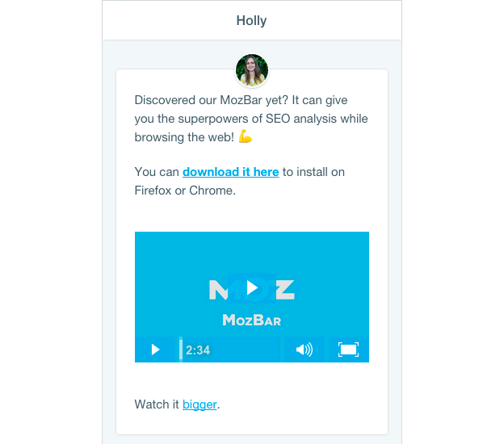Start the MozBar video using the center play overlay
This screenshot has height=444, width=504.
coord(252,288)
